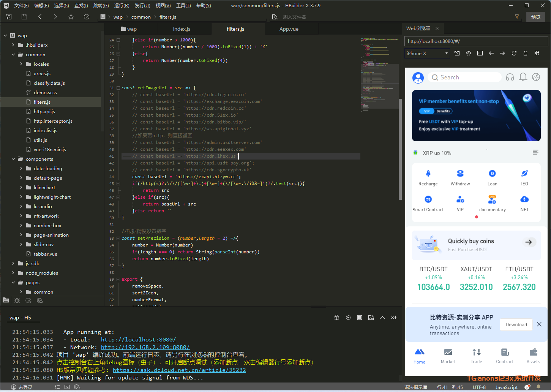Click the 预览 preview button
Viewport: 551px width, 392px height.
tap(535, 17)
